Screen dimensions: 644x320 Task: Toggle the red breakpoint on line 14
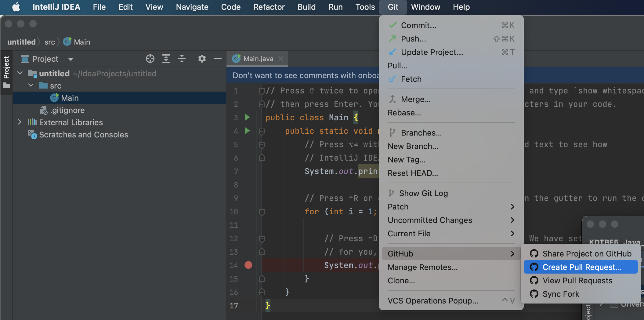click(x=248, y=265)
